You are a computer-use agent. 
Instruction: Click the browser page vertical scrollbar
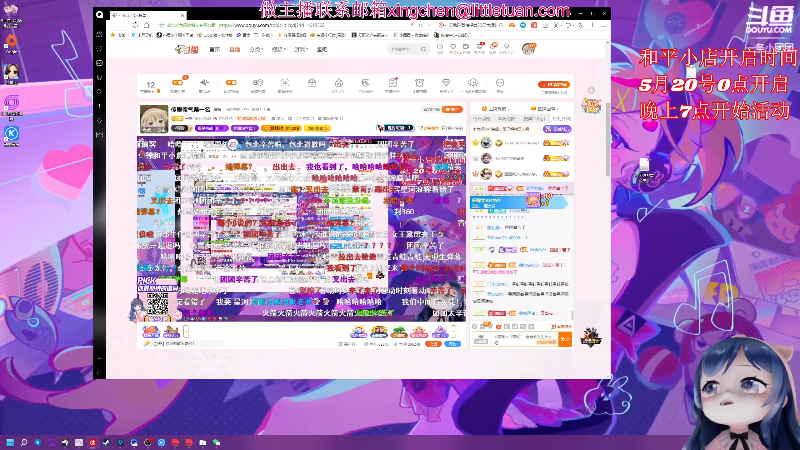pos(608,140)
